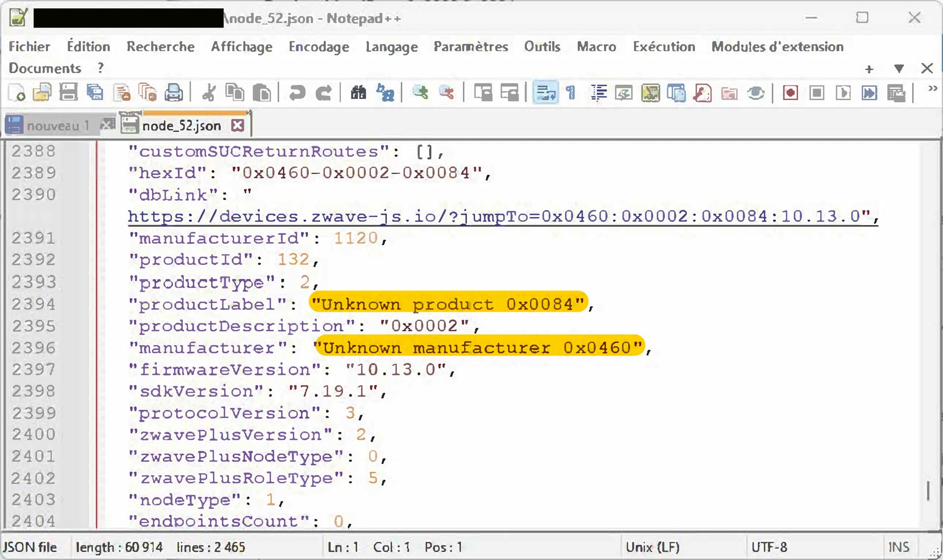Image resolution: width=943 pixels, height=560 pixels.
Task: Click the INS insert mode indicator
Action: 899,547
